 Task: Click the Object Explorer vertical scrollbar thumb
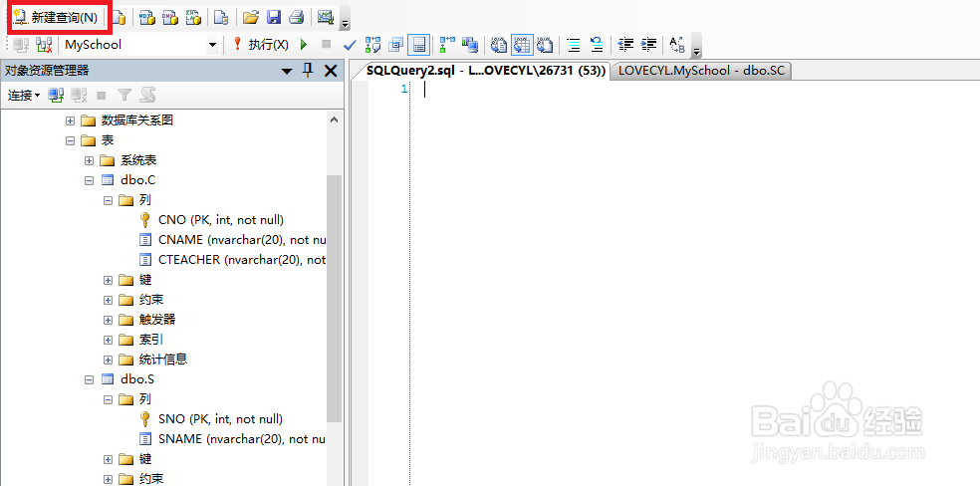334,299
